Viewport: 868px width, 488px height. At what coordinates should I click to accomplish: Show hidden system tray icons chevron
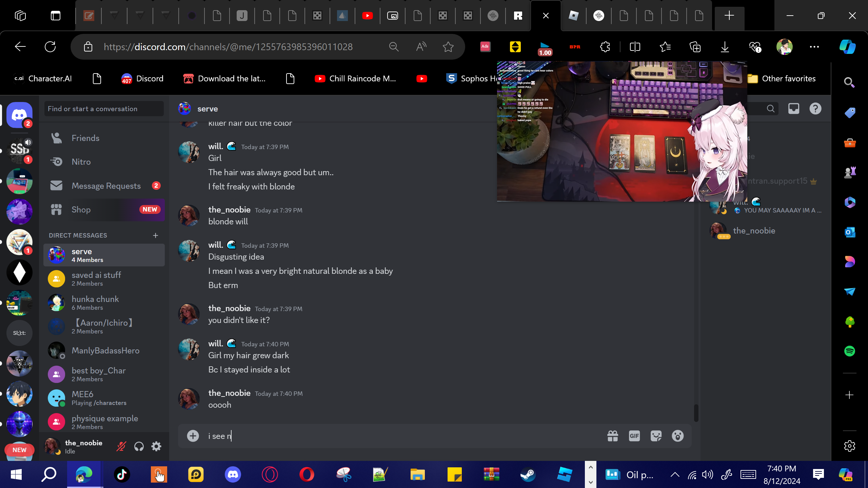675,474
